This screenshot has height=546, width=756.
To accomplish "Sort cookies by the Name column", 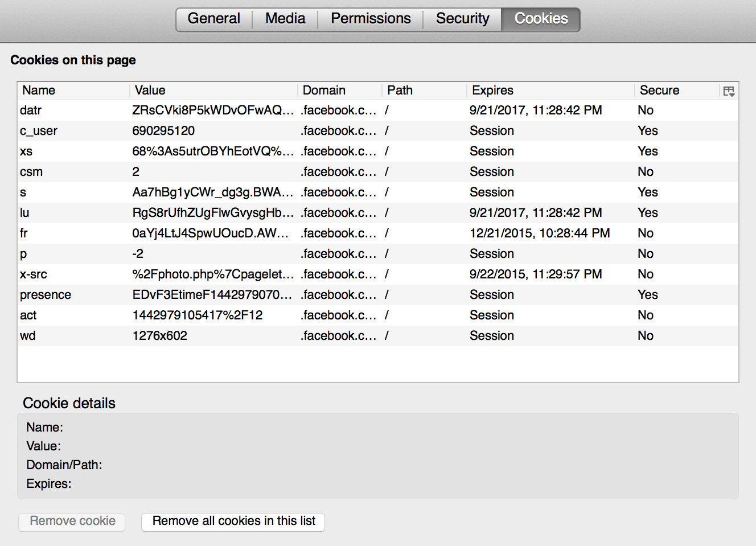I will (38, 91).
